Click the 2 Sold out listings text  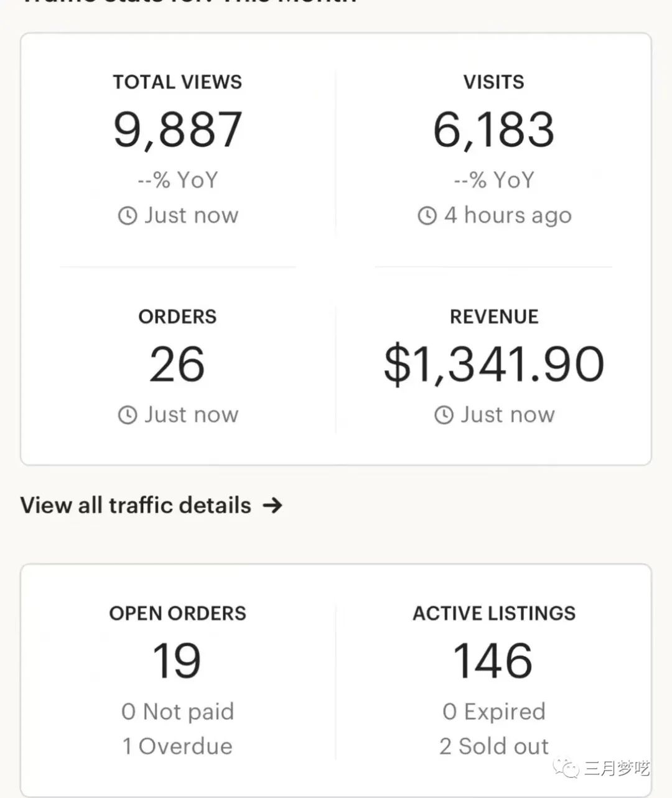(493, 746)
